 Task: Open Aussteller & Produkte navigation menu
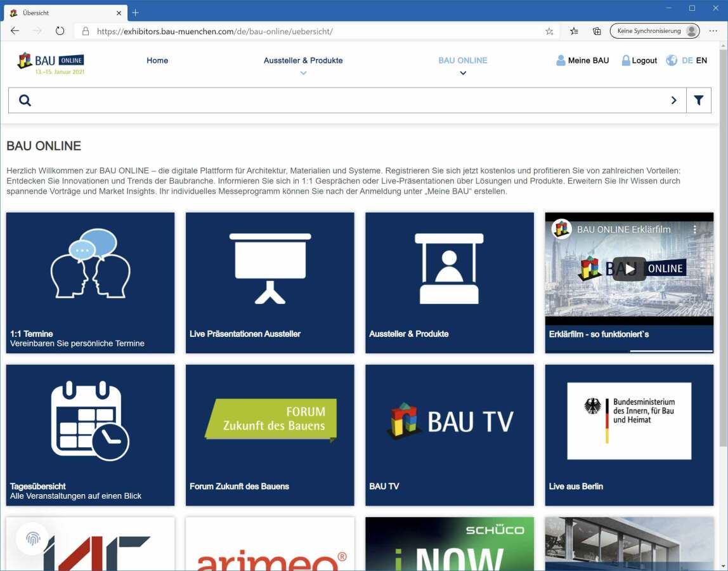point(303,60)
